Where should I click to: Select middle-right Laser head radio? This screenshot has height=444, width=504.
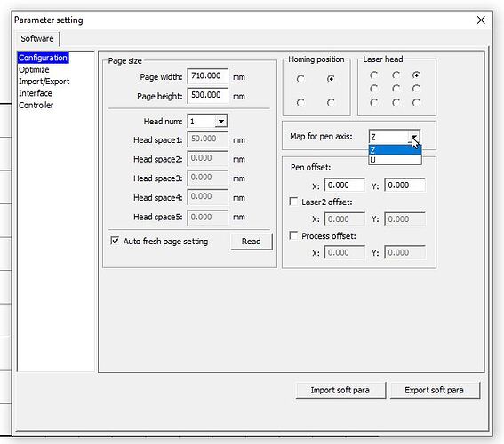[416, 88]
